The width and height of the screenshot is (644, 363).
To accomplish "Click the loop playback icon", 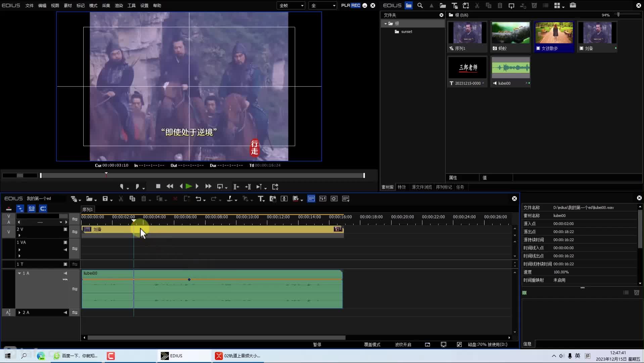I will pyautogui.click(x=221, y=187).
